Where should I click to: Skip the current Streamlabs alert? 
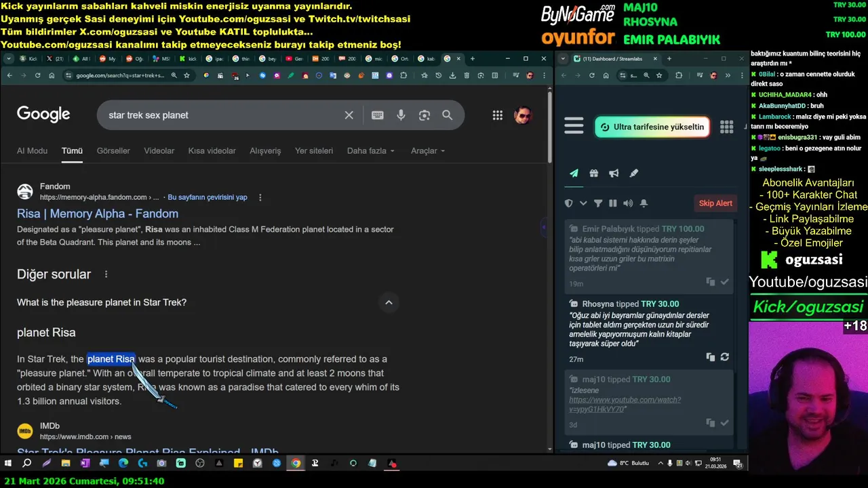[715, 203]
